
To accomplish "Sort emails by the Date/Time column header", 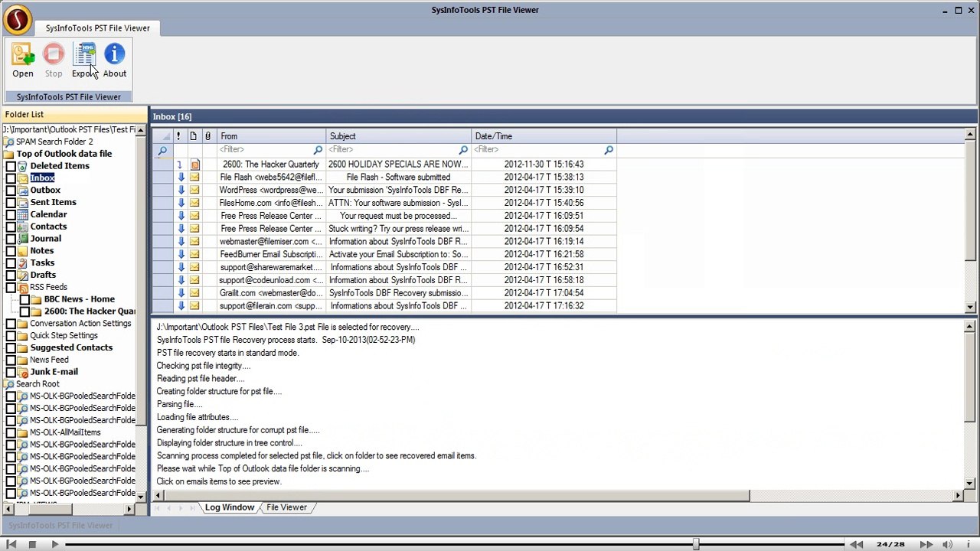I will [544, 136].
